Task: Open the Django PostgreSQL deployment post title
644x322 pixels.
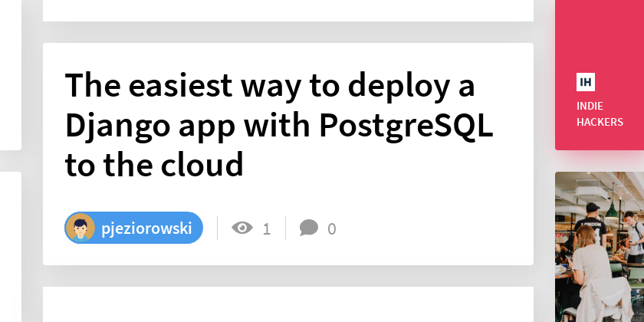Action: [x=279, y=125]
